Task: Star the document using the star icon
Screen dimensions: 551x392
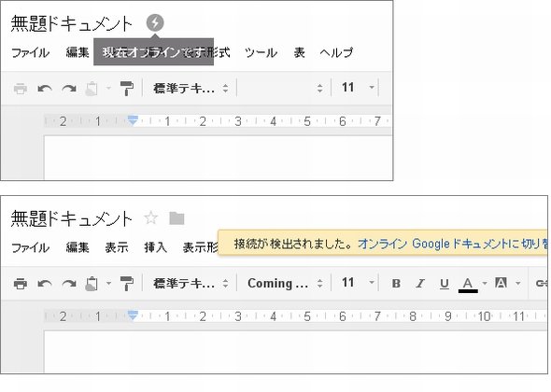Action: [150, 218]
